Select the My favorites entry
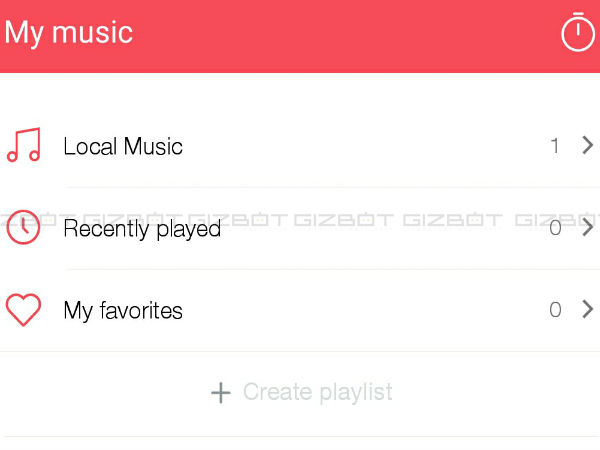Screen dimensions: 600x450 pos(123,311)
